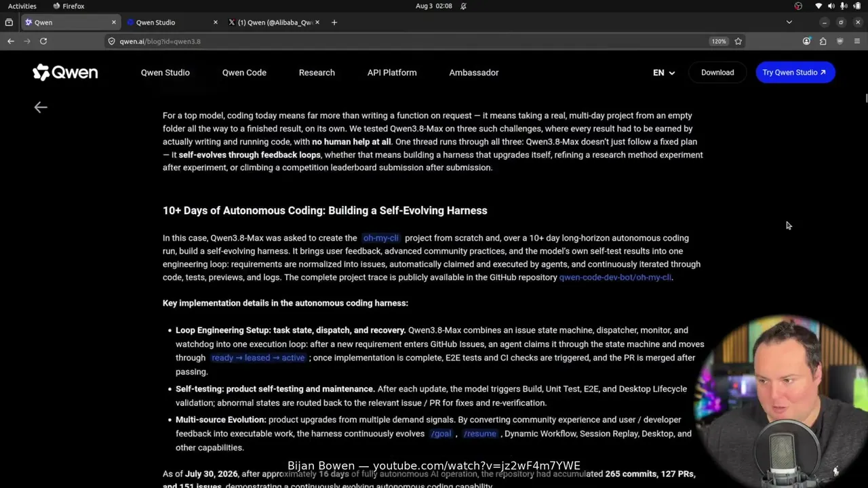Image resolution: width=868 pixels, height=488 pixels.
Task: Bookmark this page with the star
Action: [738, 41]
